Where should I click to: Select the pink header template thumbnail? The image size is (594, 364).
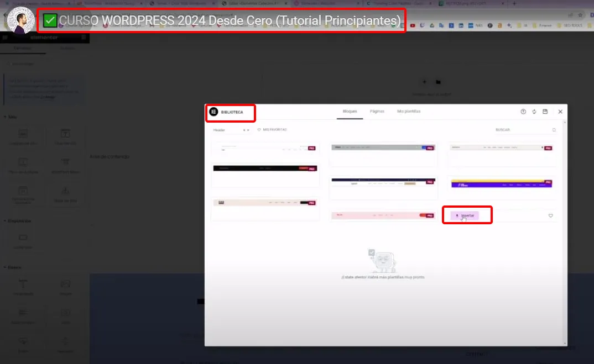[x=383, y=215]
